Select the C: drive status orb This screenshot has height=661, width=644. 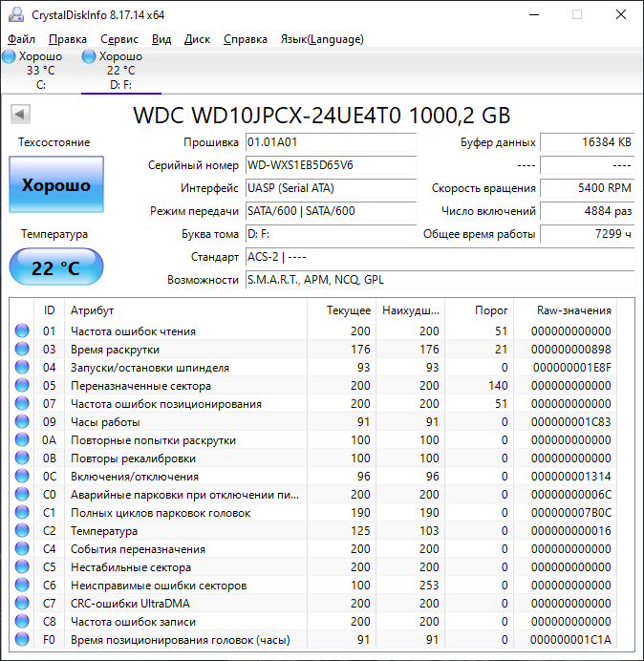(x=10, y=57)
